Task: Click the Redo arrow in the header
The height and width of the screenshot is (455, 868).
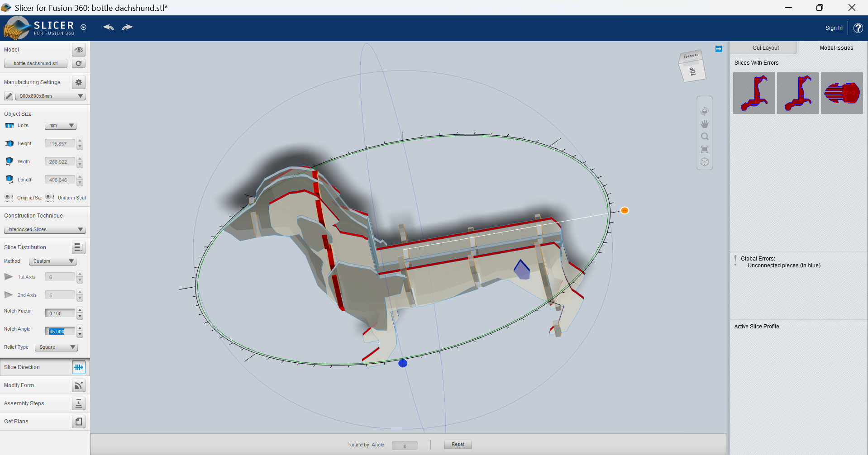Action: click(127, 27)
